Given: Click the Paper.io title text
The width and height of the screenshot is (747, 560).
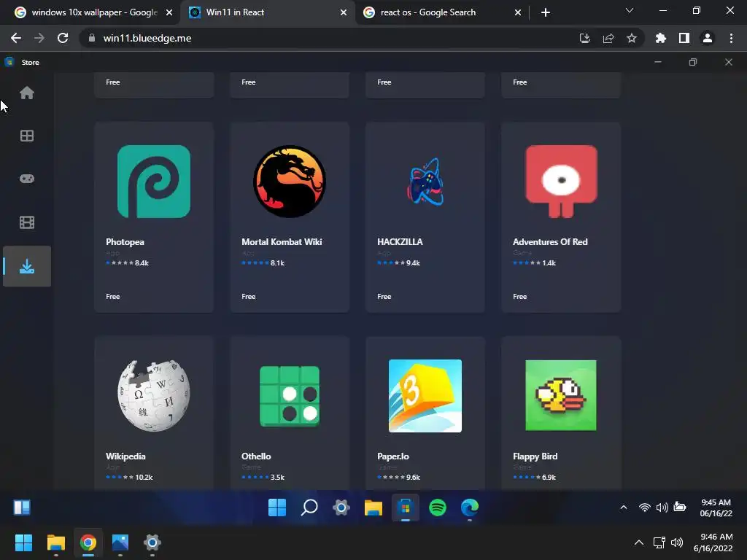Looking at the screenshot, I should 393,456.
